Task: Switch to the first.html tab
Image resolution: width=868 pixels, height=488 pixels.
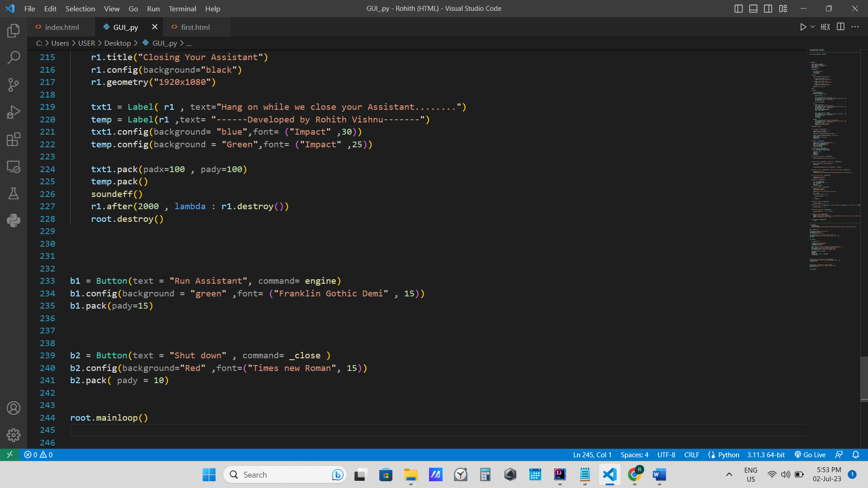Action: pyautogui.click(x=195, y=27)
